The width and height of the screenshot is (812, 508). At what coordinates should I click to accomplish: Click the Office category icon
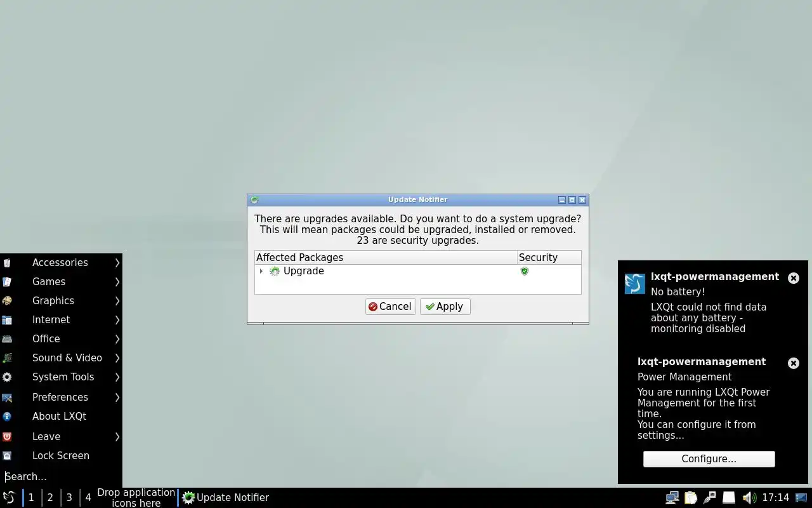[7, 338]
